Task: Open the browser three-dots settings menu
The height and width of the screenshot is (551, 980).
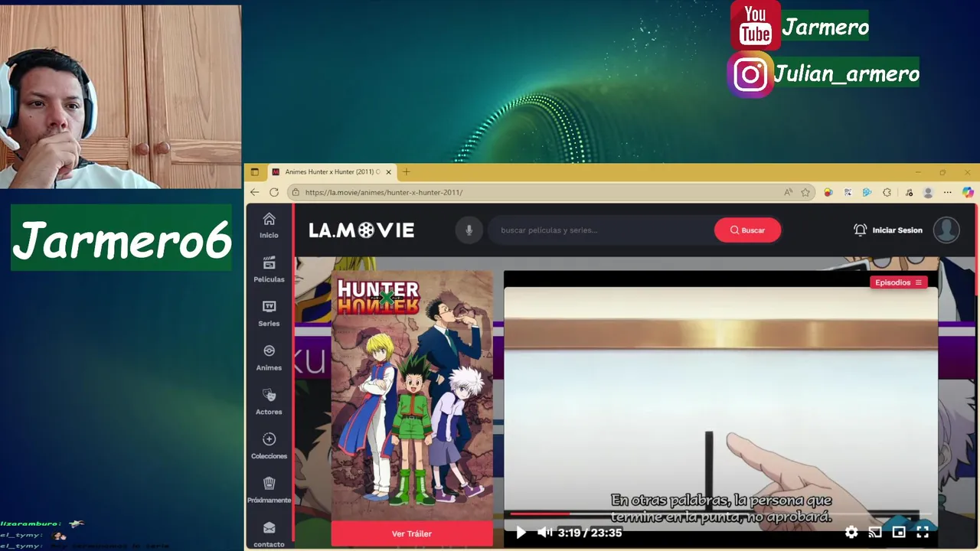Action: point(948,193)
